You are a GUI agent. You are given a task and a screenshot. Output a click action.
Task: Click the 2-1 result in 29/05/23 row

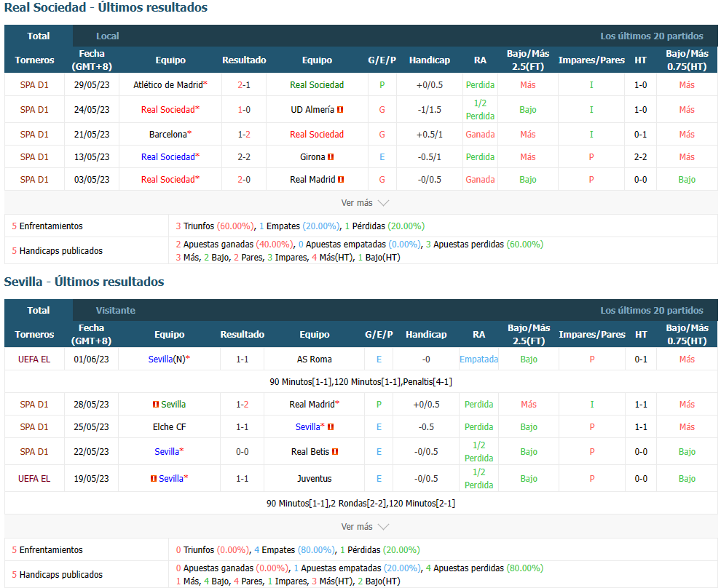(x=244, y=85)
